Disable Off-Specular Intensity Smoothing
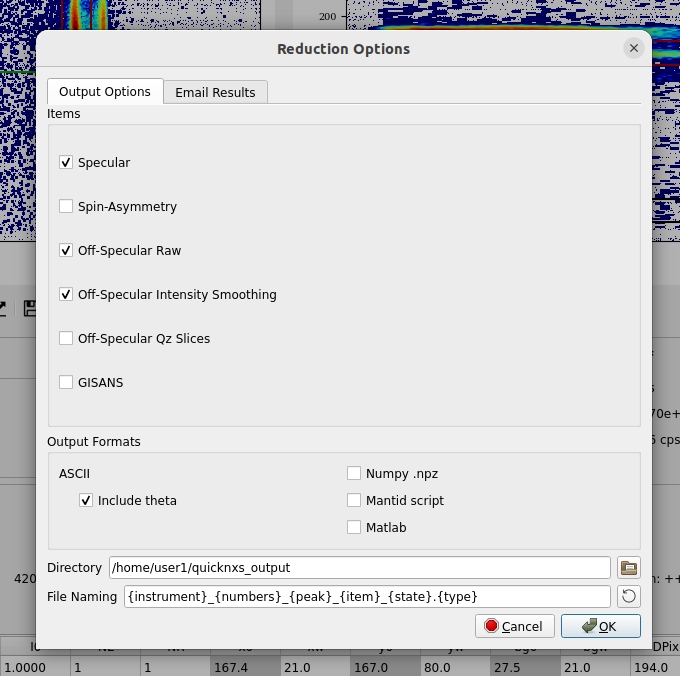 click(x=66, y=294)
